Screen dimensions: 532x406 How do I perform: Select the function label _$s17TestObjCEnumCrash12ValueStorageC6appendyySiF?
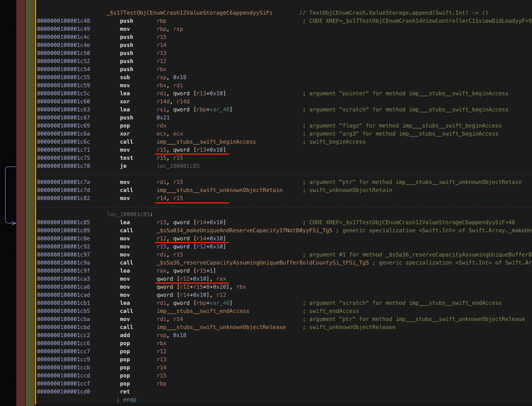coord(190,13)
